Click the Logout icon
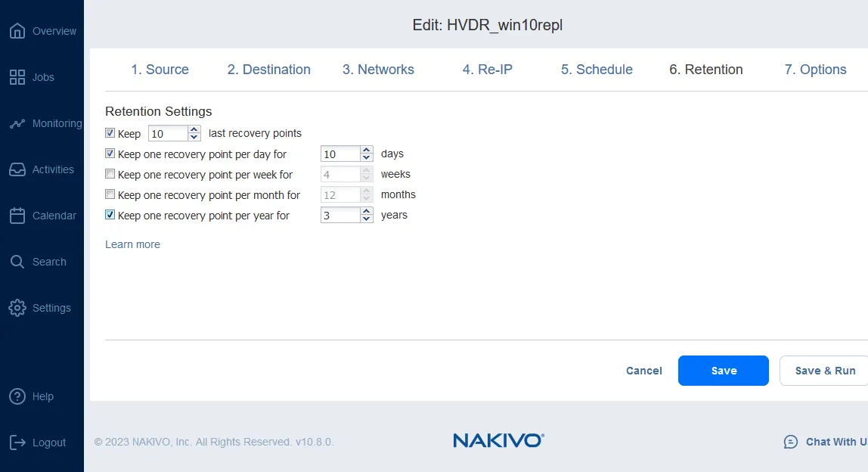 17,442
